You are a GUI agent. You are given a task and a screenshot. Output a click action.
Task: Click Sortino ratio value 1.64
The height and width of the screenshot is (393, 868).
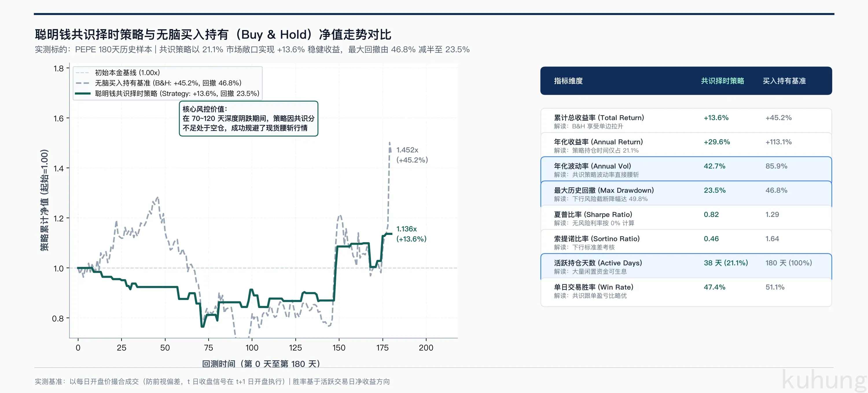(x=772, y=239)
